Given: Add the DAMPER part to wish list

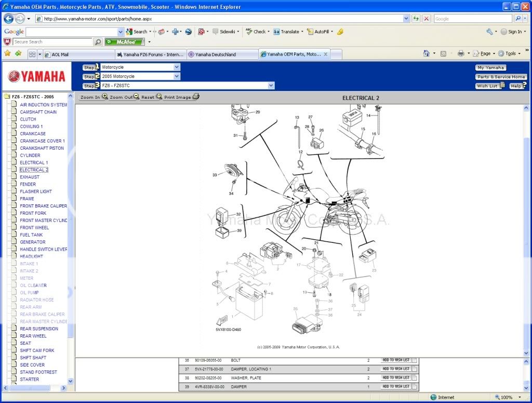Looking at the screenshot, I should coord(396,386).
